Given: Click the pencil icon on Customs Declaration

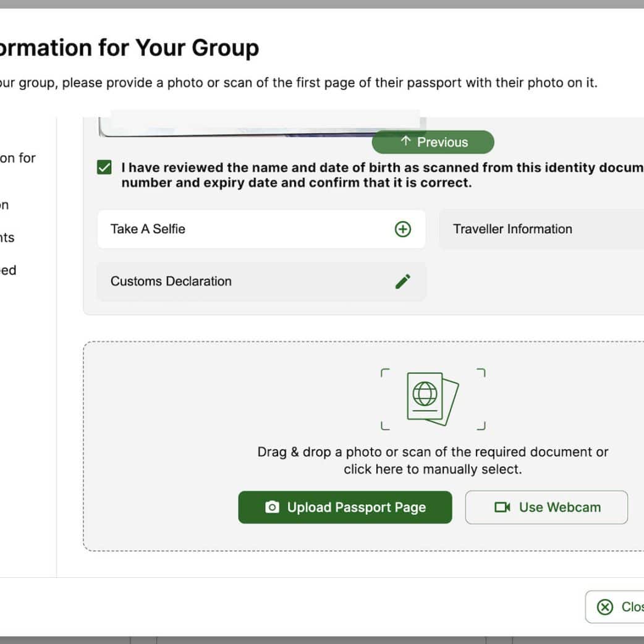Looking at the screenshot, I should (402, 282).
